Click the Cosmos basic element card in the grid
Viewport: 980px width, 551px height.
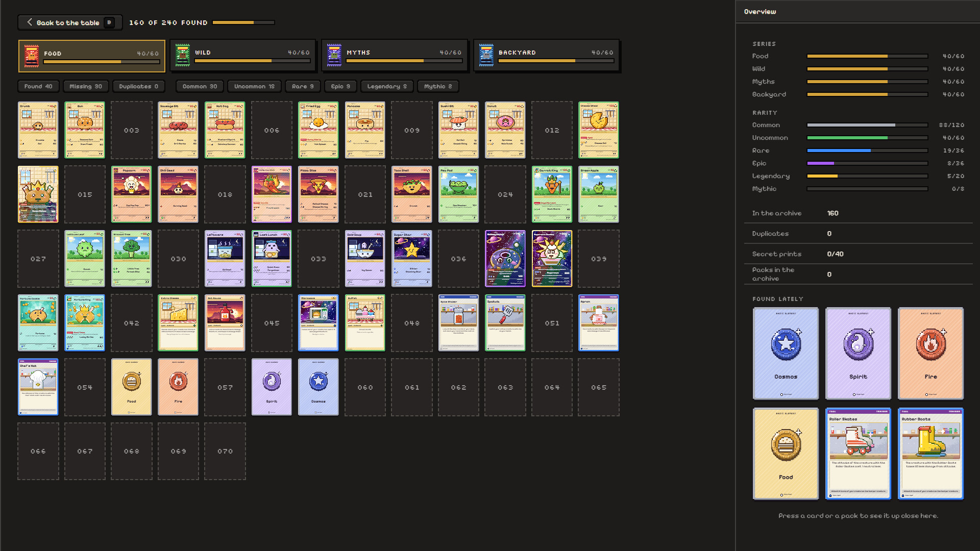tap(318, 387)
